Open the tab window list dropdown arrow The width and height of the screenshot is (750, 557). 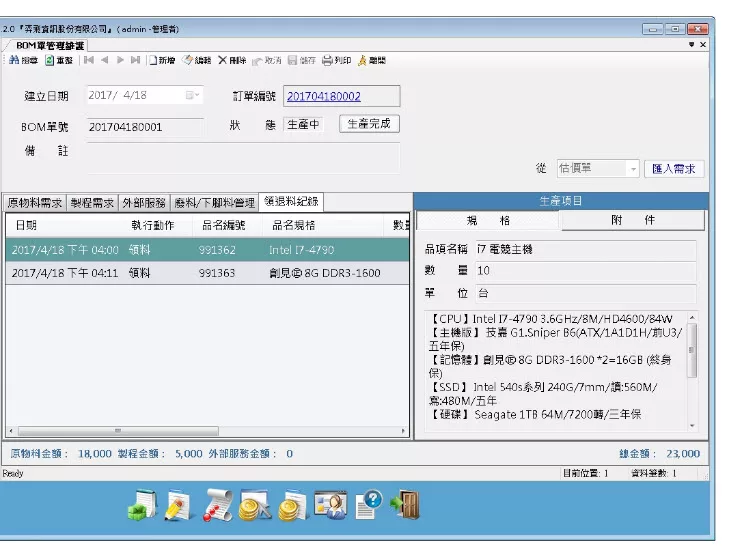click(692, 45)
